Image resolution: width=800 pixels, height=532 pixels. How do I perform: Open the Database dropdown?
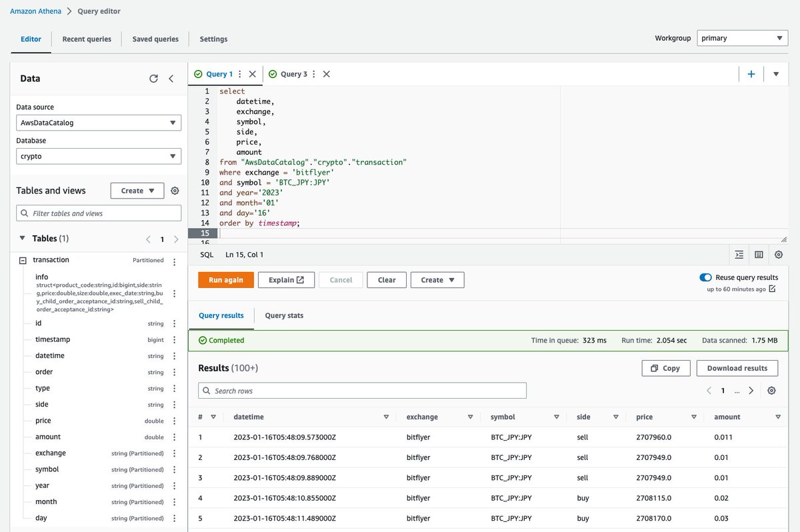(99, 156)
